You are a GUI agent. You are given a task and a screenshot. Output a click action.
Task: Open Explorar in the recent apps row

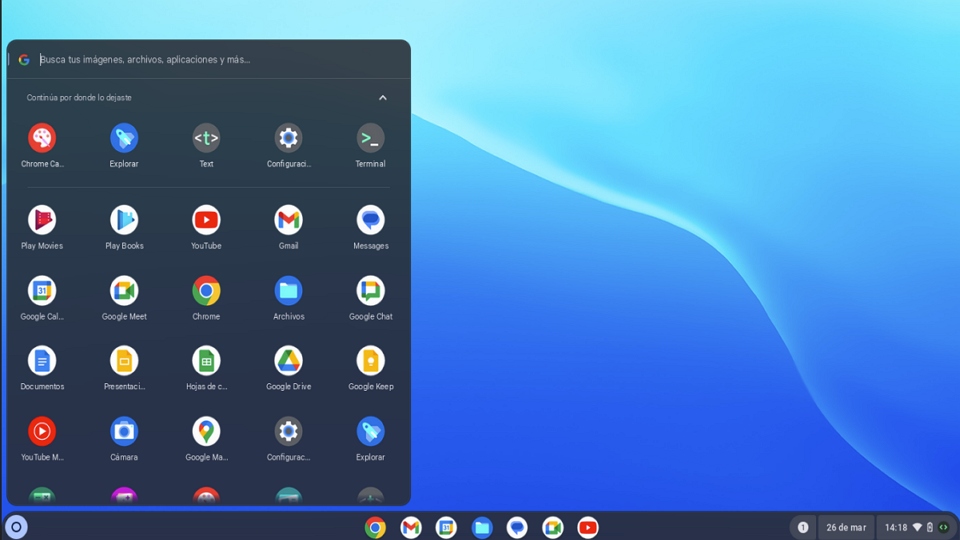[x=124, y=138]
